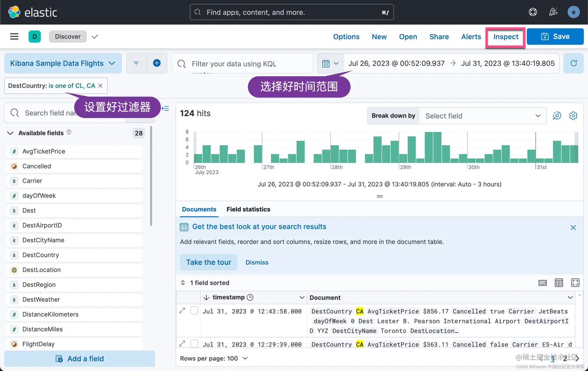This screenshot has height=371, width=588.
Task: Click the timestamp clock icon
Action: click(x=250, y=297)
